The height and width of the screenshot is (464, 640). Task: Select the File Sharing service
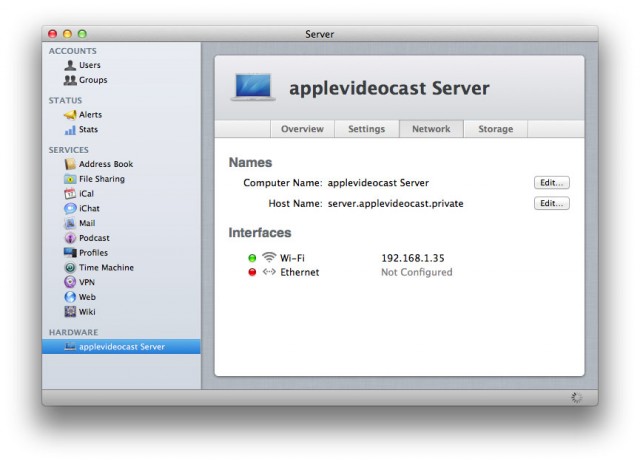tap(121, 179)
